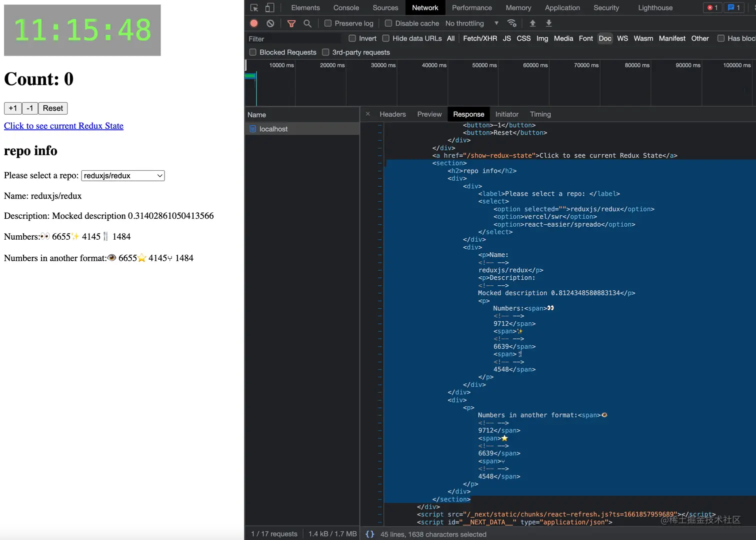Filter requests by Media
The image size is (756, 540).
pos(563,39)
